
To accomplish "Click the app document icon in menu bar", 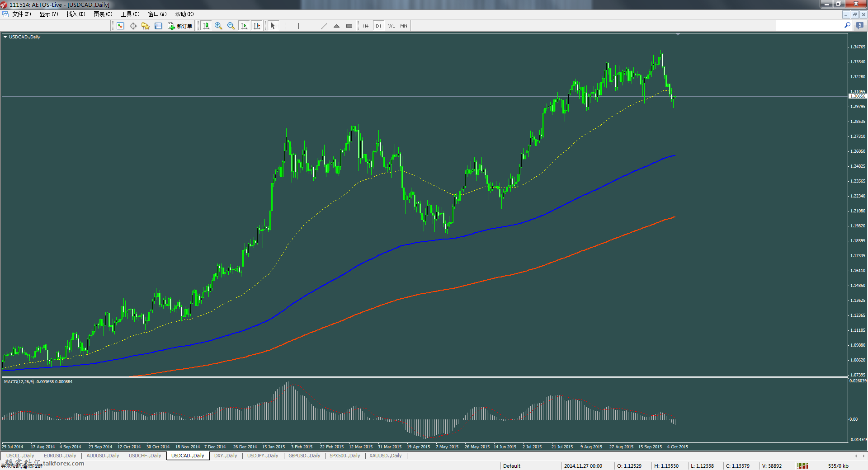I will [5, 14].
